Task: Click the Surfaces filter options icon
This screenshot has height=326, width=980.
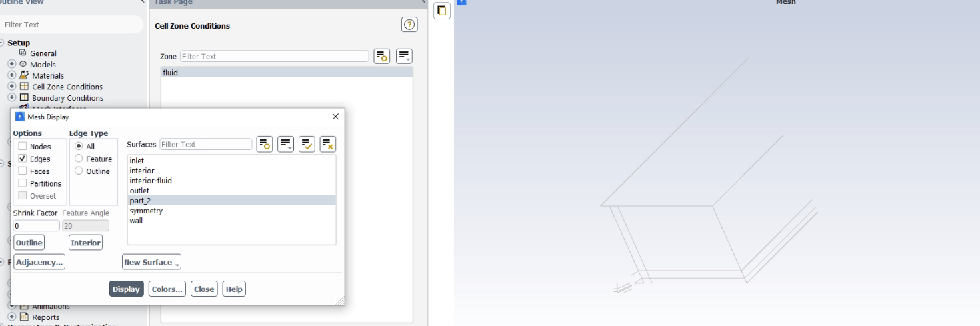Action: (265, 144)
